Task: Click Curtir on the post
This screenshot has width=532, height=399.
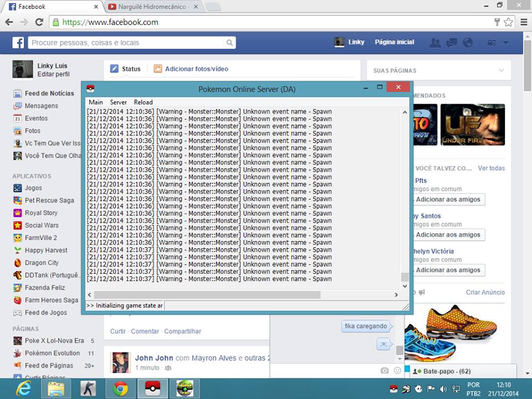Action: tap(117, 331)
